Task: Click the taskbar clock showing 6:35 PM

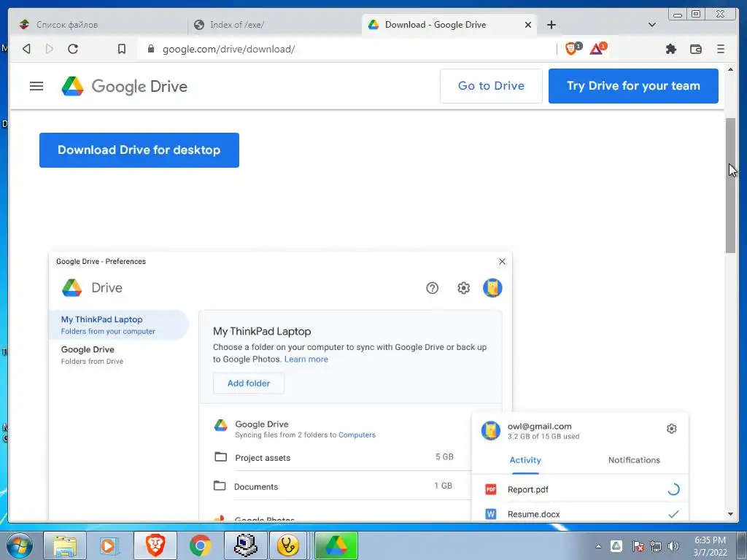Action: 710,546
